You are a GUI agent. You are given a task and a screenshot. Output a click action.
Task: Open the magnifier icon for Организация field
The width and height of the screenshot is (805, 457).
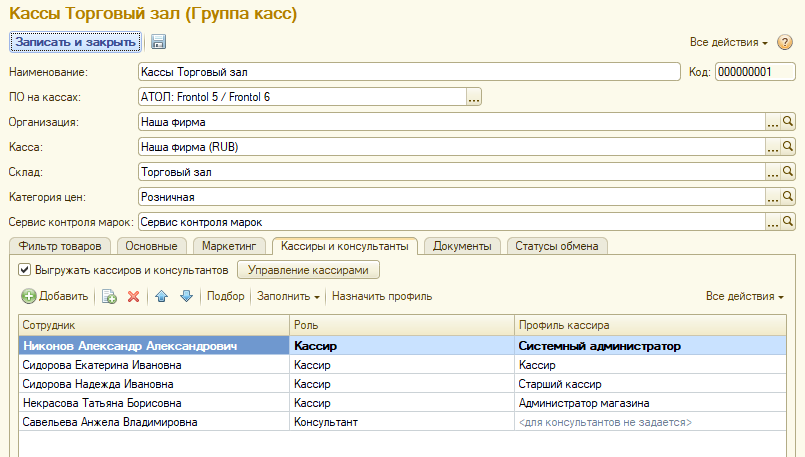click(x=788, y=122)
